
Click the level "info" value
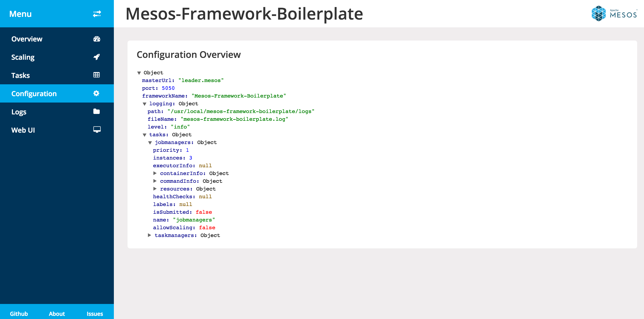click(180, 127)
